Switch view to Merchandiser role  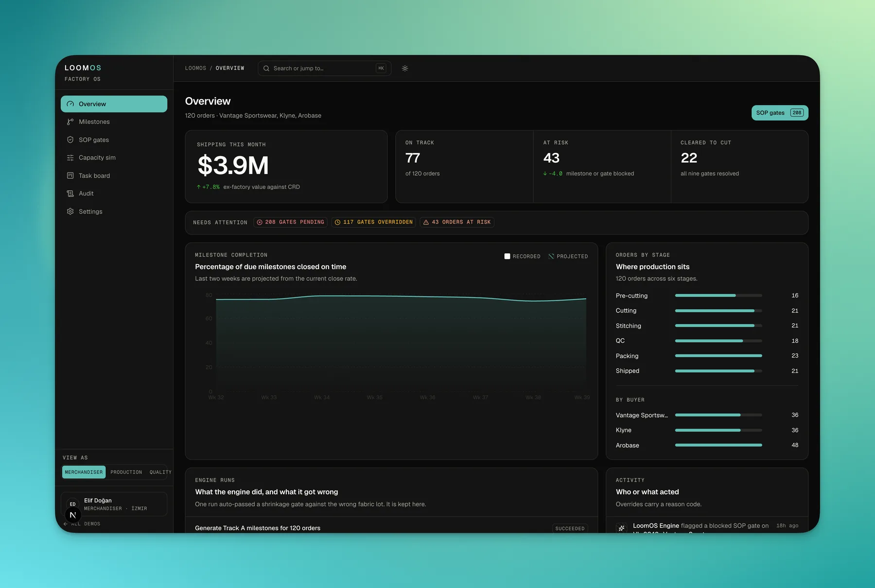coord(84,472)
